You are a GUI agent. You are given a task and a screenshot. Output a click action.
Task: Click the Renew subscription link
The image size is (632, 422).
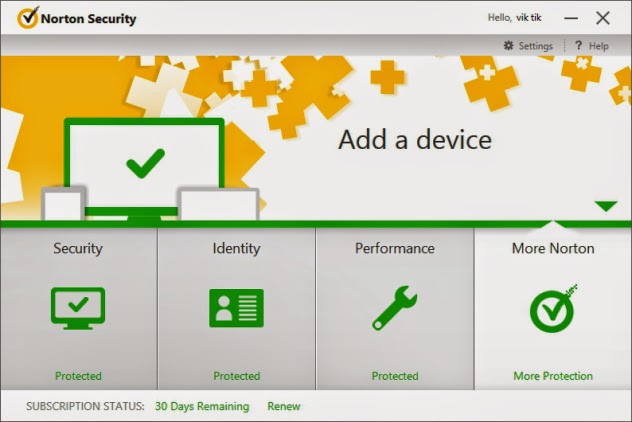click(x=284, y=406)
